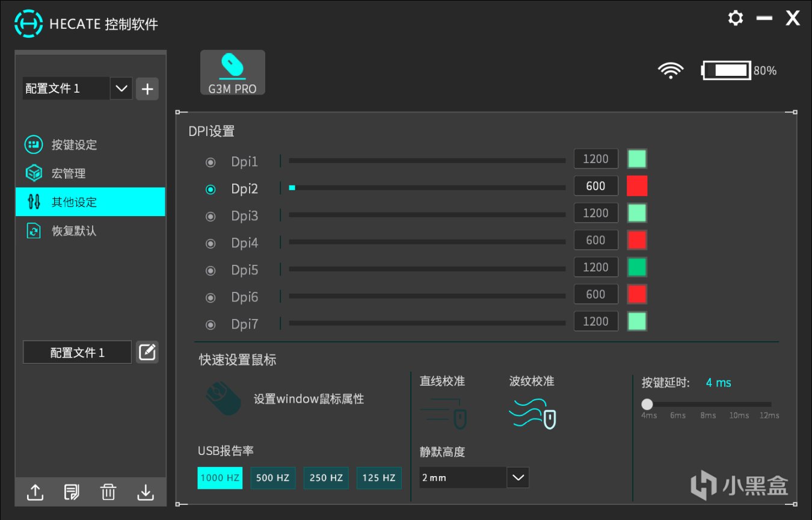Click the red color swatch beside Dpi2

pyautogui.click(x=636, y=185)
